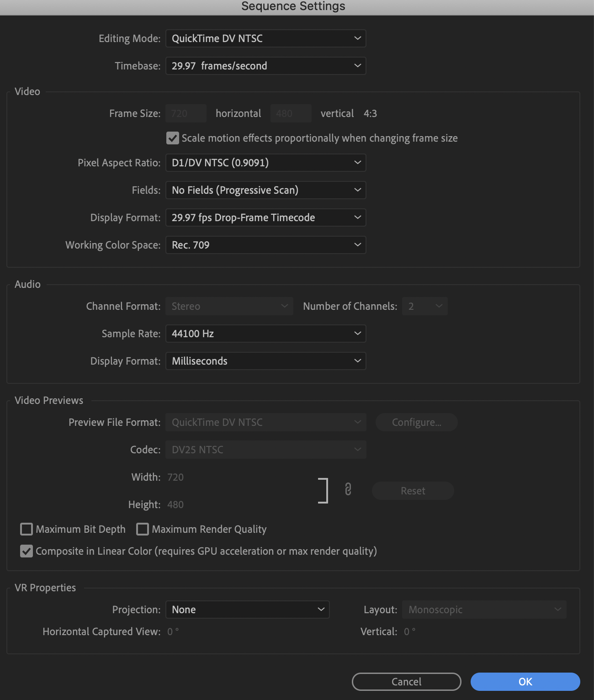Toggle Maximum Bit Depth on

(x=27, y=529)
